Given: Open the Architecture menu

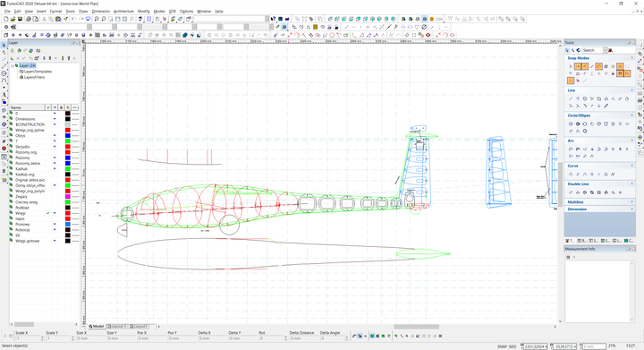Looking at the screenshot, I should (123, 12).
